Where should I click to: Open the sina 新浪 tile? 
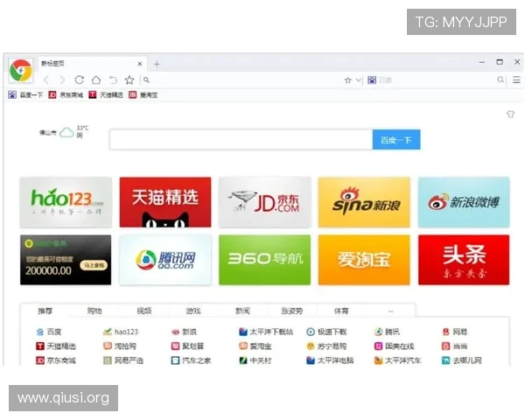point(364,202)
